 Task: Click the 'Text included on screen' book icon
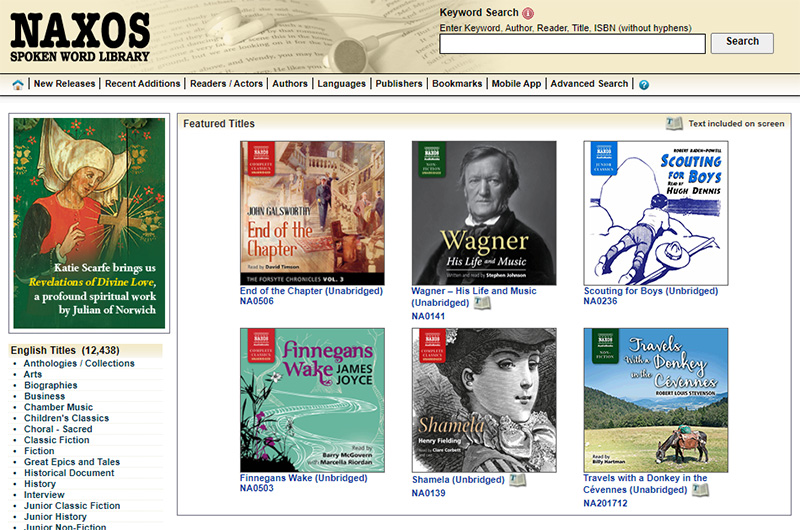click(x=675, y=124)
